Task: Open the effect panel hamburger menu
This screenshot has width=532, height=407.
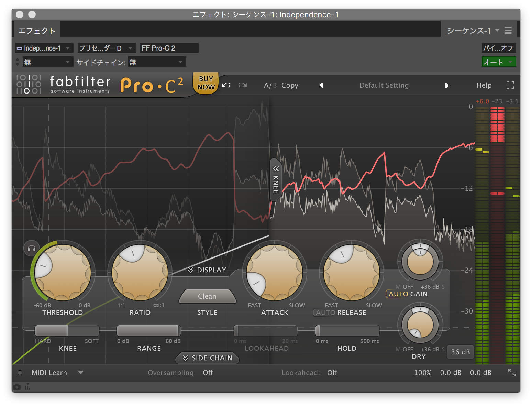Action: click(508, 30)
